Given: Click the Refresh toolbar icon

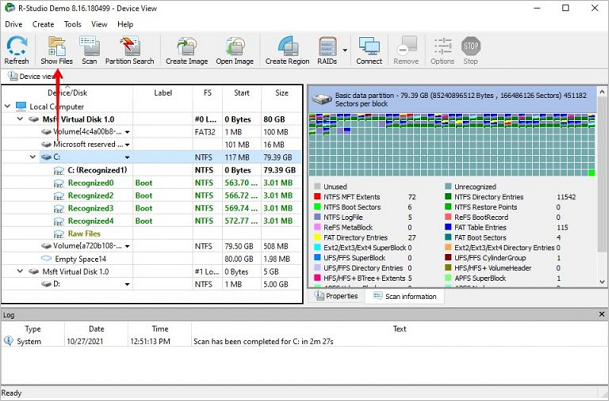Looking at the screenshot, I should tap(16, 50).
